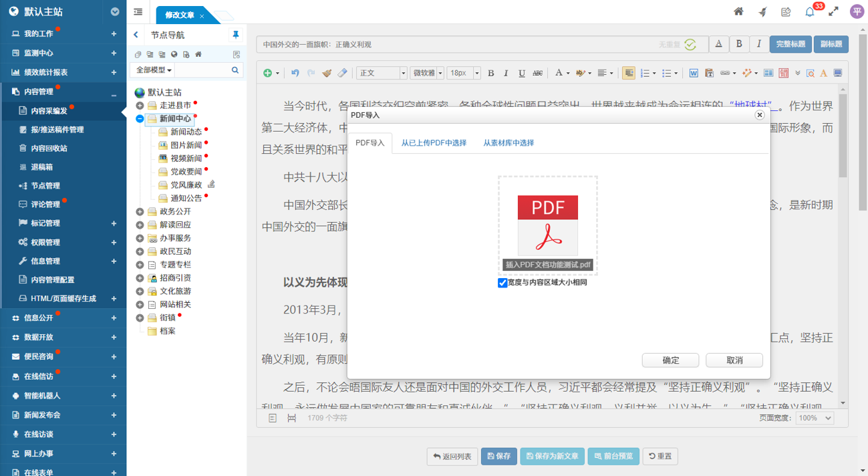
Task: Confirm the import with 确定 button
Action: (x=670, y=360)
